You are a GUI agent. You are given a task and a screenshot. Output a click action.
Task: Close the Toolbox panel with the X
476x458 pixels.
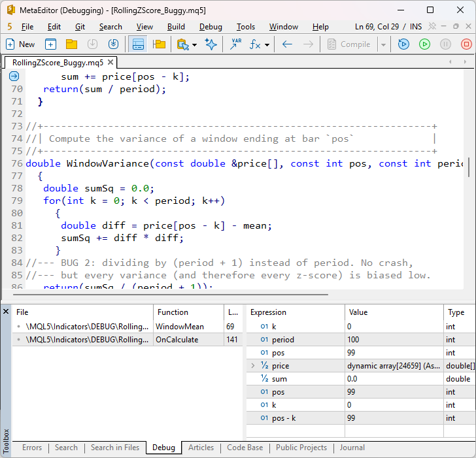(6, 311)
